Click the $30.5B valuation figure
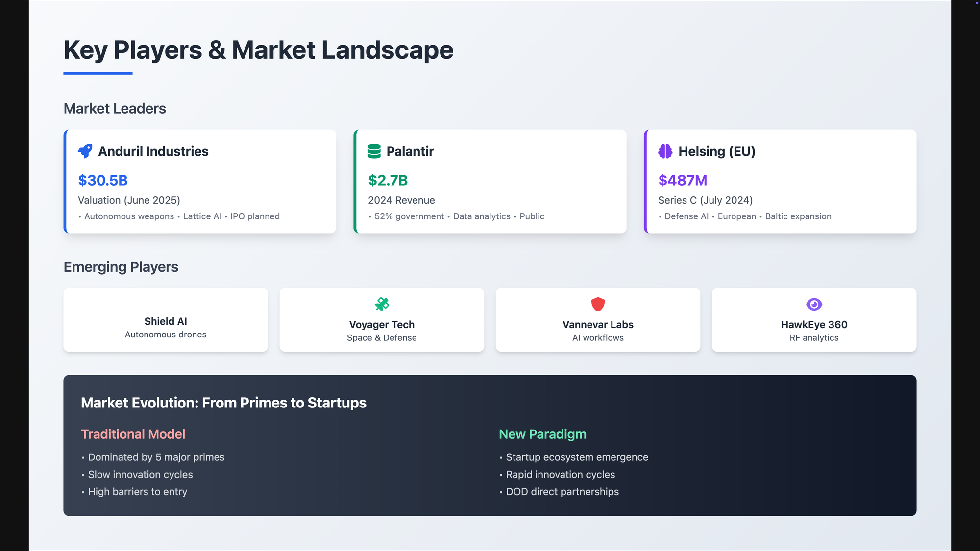This screenshot has height=551, width=980. [103, 180]
